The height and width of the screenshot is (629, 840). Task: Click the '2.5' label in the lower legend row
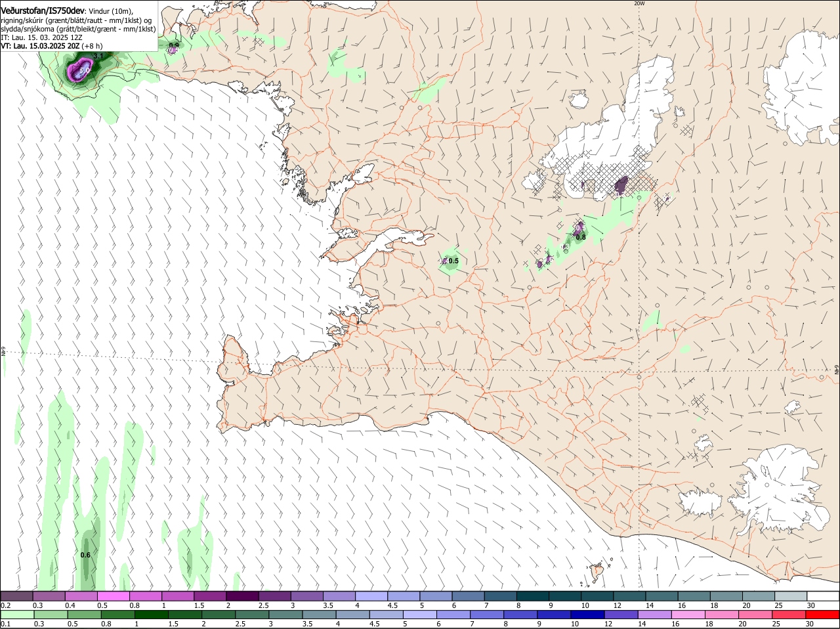click(x=241, y=624)
